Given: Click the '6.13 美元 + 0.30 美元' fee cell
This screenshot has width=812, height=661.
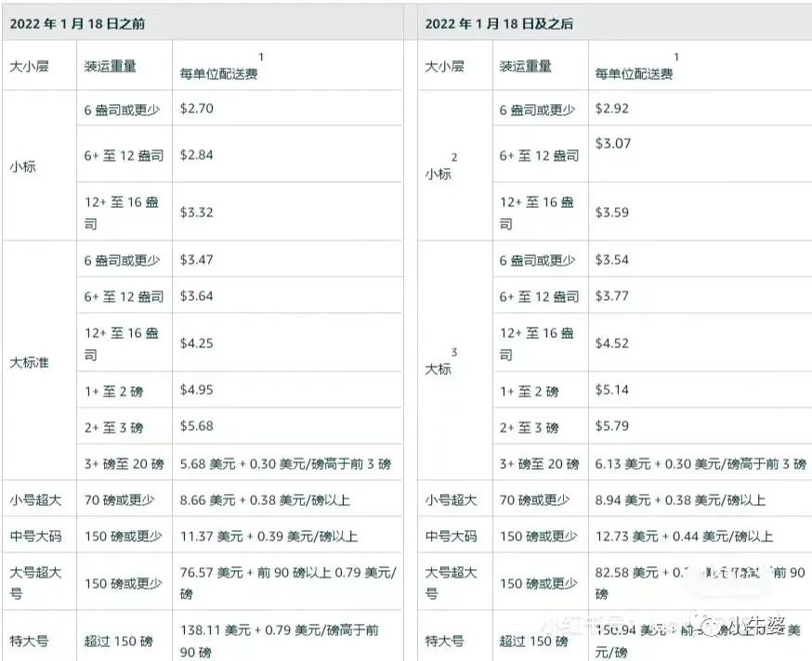Looking at the screenshot, I should 701,463.
